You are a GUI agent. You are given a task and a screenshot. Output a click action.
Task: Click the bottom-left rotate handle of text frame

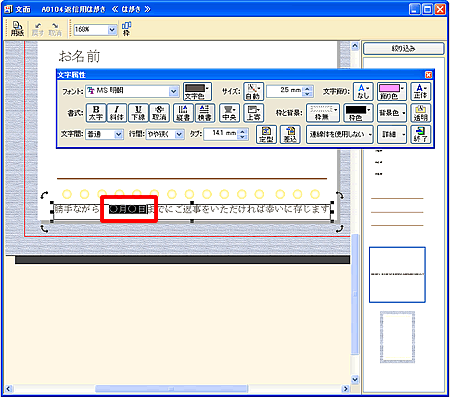coord(44,229)
